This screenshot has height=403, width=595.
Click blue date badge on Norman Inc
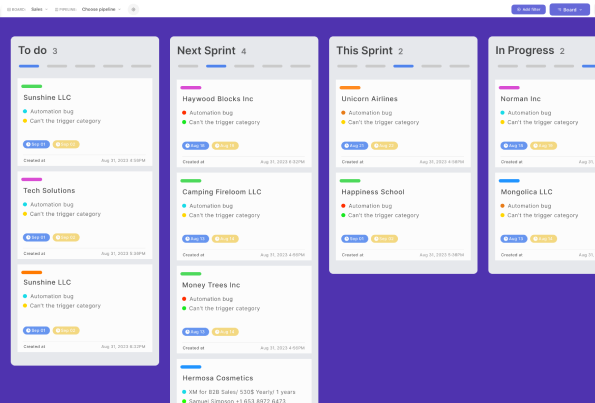[514, 146]
